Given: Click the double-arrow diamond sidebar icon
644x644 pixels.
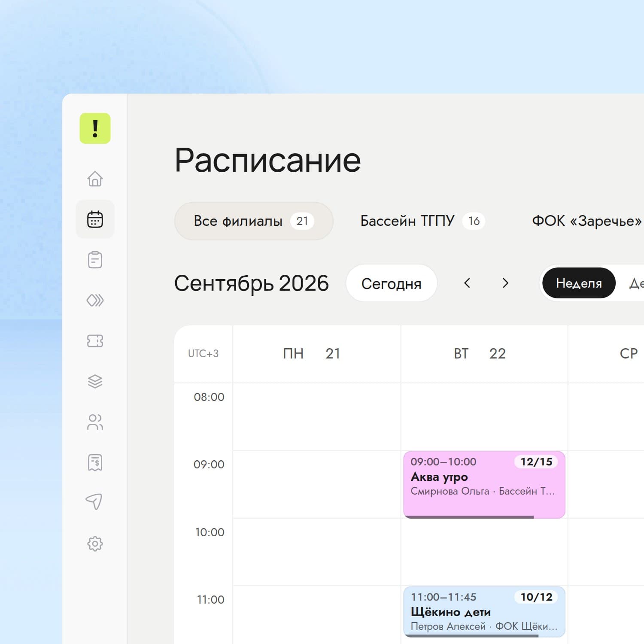Looking at the screenshot, I should coord(95,300).
